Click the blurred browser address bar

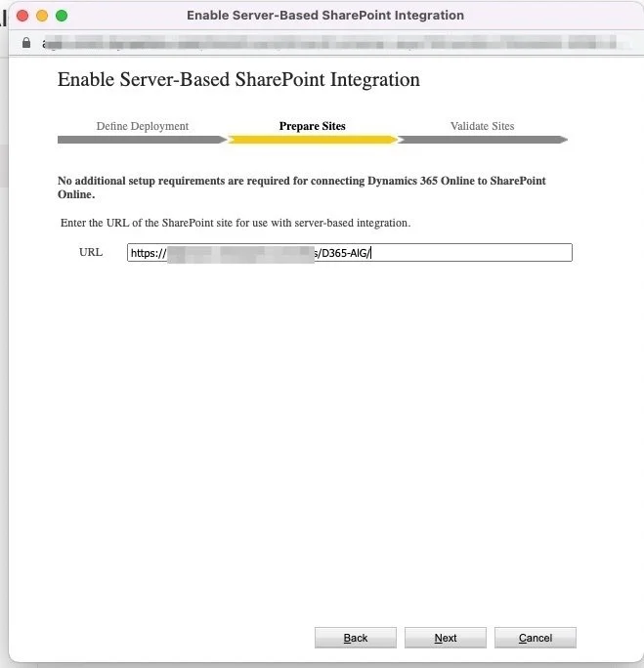[x=330, y=43]
